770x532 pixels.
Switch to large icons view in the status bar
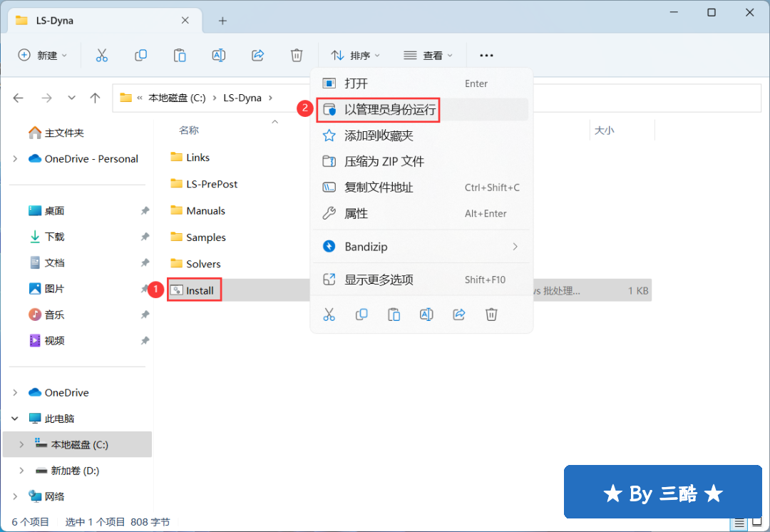pos(756,523)
